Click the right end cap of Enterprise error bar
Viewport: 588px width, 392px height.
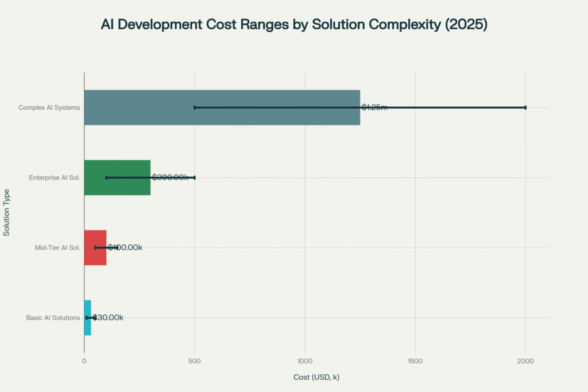(195, 177)
